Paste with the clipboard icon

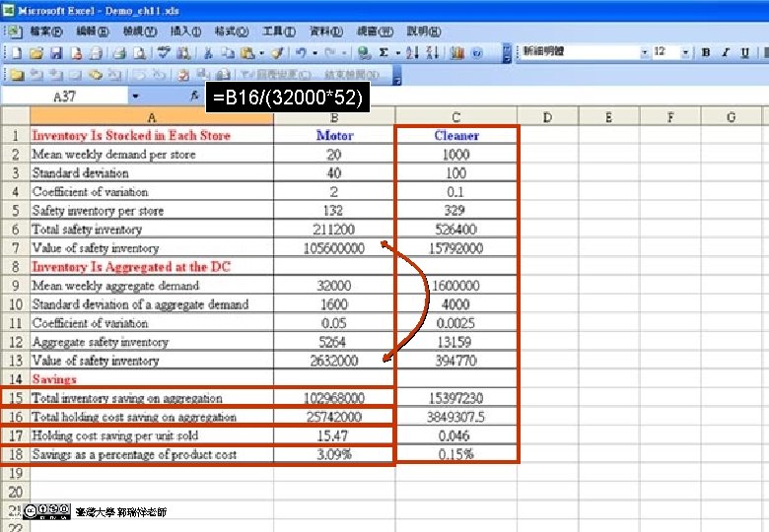[x=248, y=53]
